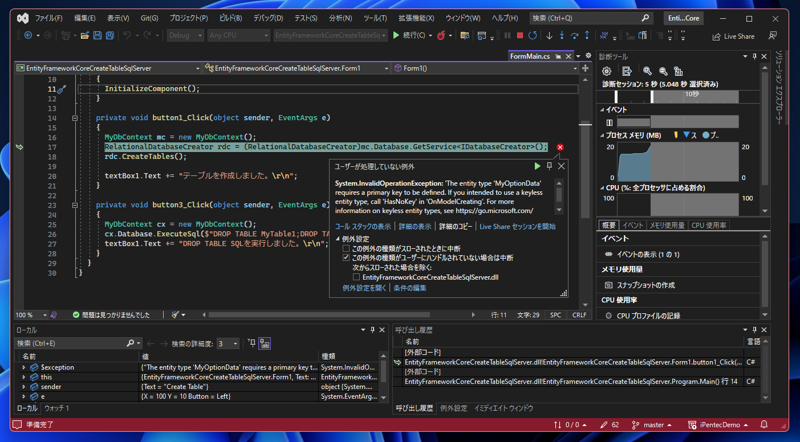800x442 pixels.
Task: Open the デバッグ(D) menu
Action: [x=268, y=18]
